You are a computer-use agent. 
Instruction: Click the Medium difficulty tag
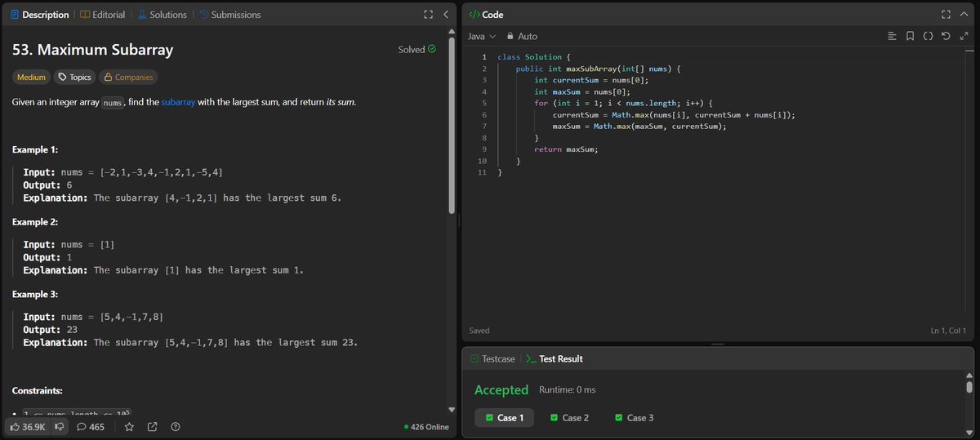[31, 77]
